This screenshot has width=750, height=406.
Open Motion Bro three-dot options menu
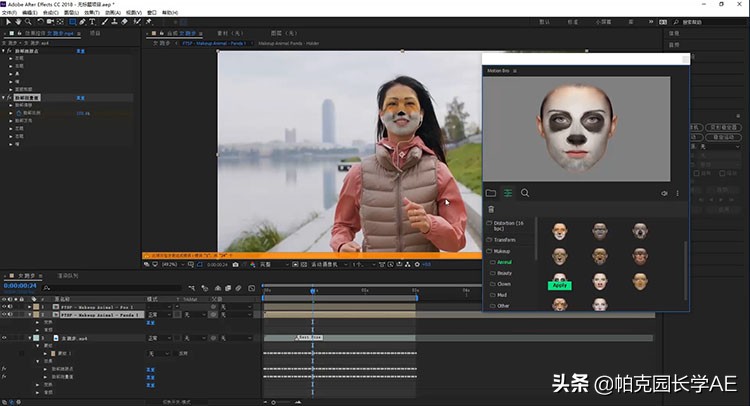pos(677,193)
